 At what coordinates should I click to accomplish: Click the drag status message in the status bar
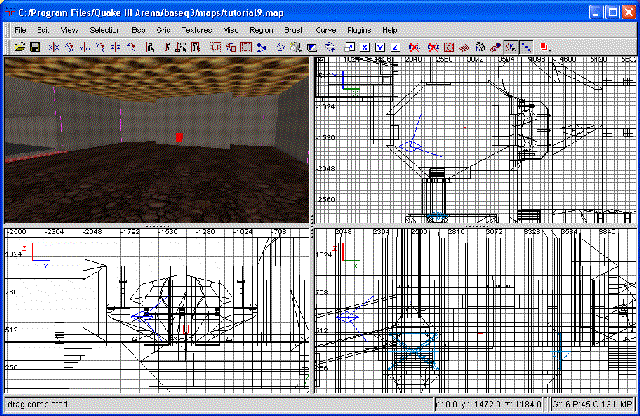click(38, 405)
